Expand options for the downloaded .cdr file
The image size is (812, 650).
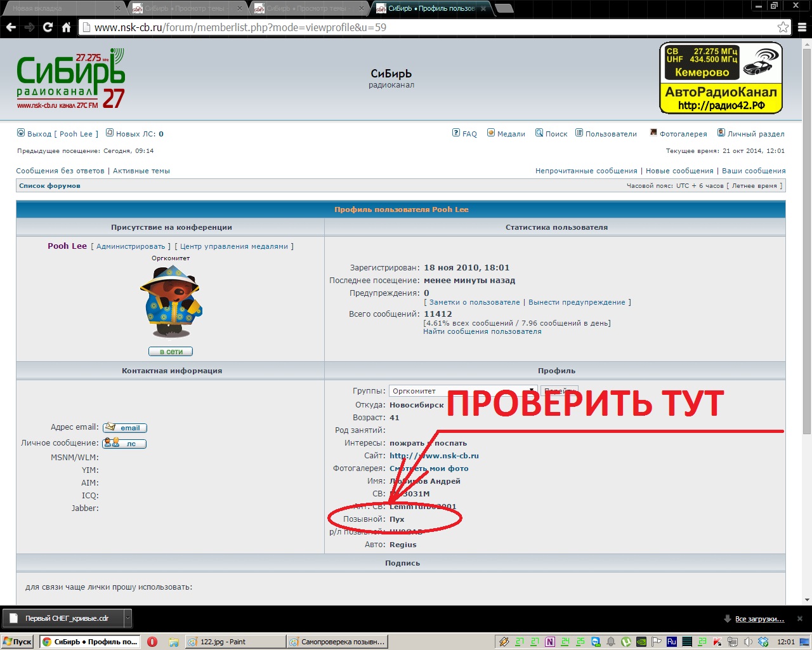tap(128, 618)
